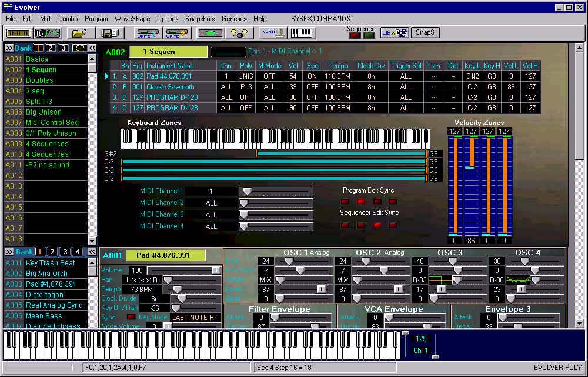Open the Key Mode LAST NOTE RT selector
Screen dimensions: 588x377
pos(195,318)
